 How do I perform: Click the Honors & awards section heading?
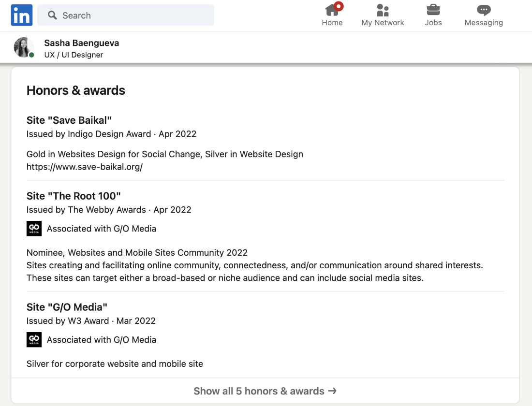(76, 90)
